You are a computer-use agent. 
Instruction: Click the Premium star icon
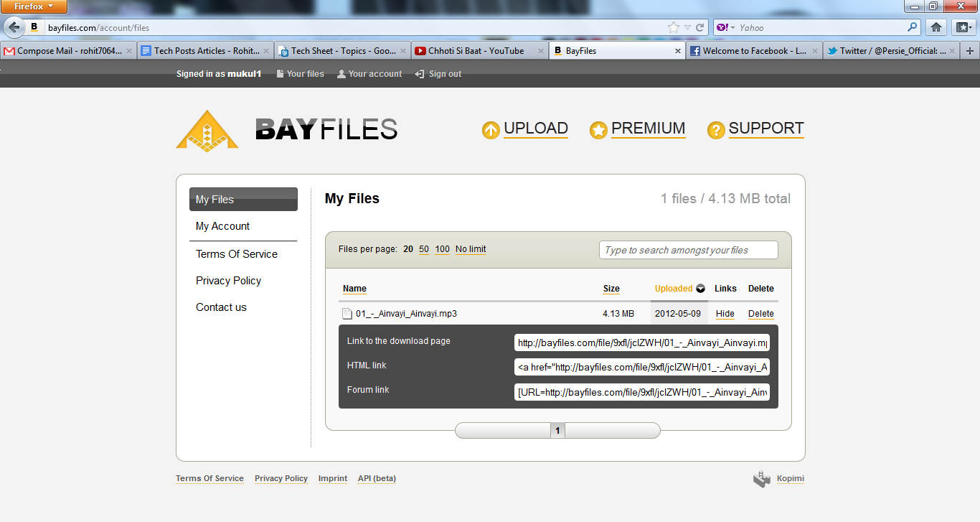pos(598,130)
